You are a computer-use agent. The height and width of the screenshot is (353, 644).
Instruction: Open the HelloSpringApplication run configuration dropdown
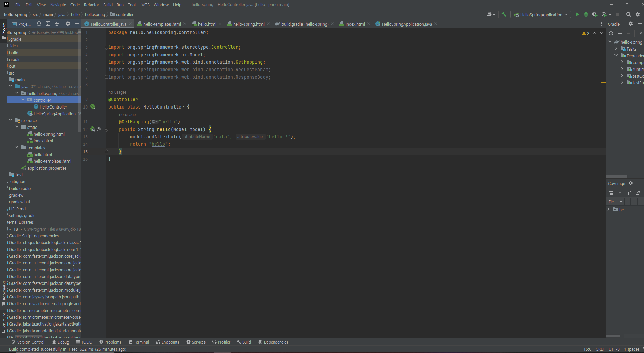(541, 15)
